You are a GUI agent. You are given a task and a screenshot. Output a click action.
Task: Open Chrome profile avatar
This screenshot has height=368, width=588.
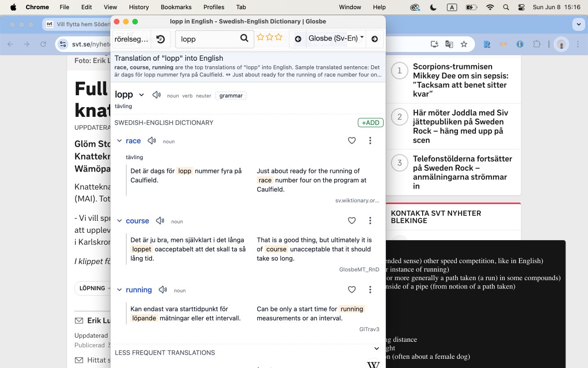coord(561,44)
